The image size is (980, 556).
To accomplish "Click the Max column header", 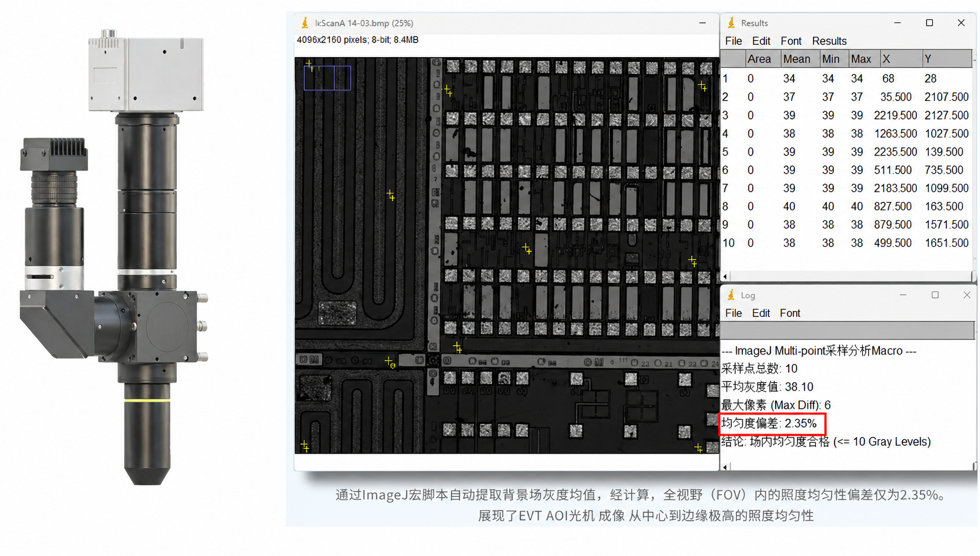I will [x=864, y=59].
